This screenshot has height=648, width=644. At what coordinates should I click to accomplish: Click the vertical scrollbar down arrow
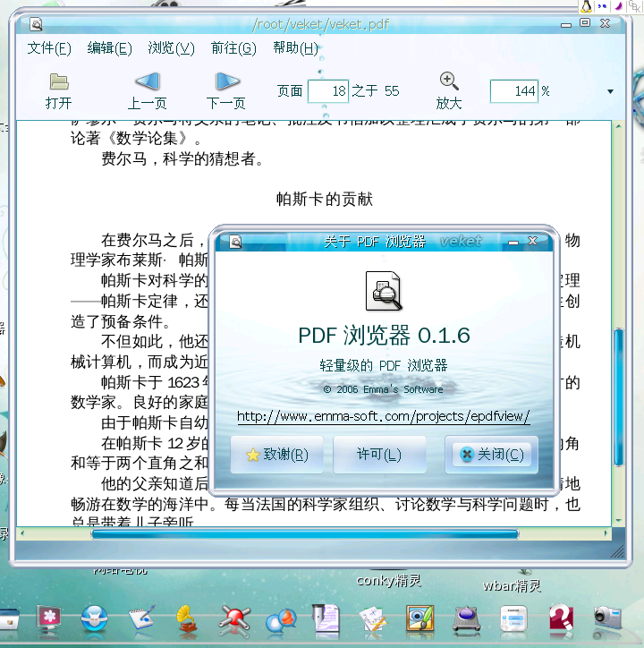[618, 521]
